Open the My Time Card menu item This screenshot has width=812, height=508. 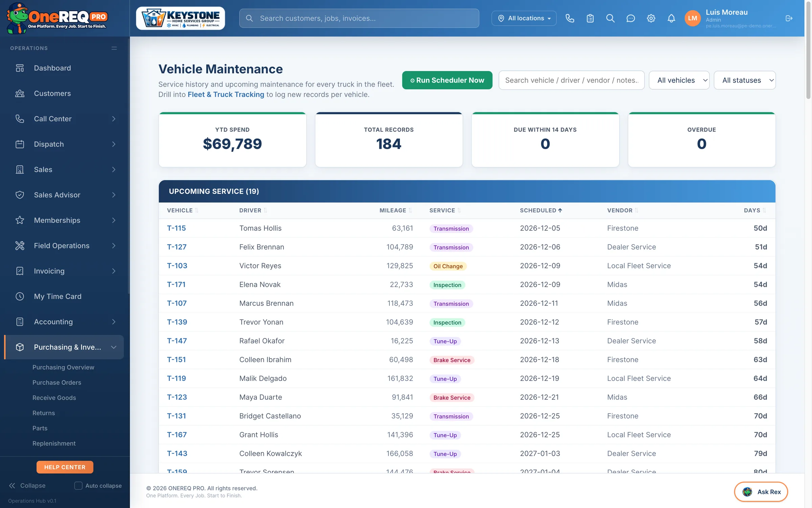[x=65, y=296]
